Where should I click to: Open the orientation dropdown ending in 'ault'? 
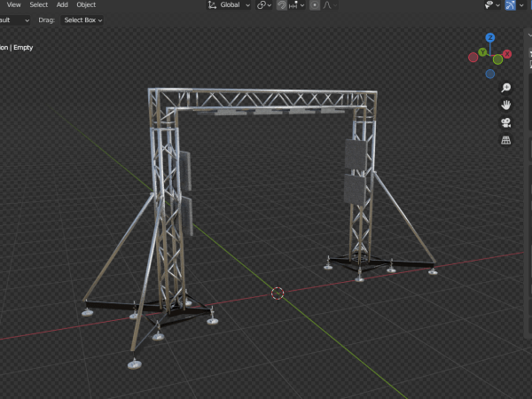click(14, 20)
